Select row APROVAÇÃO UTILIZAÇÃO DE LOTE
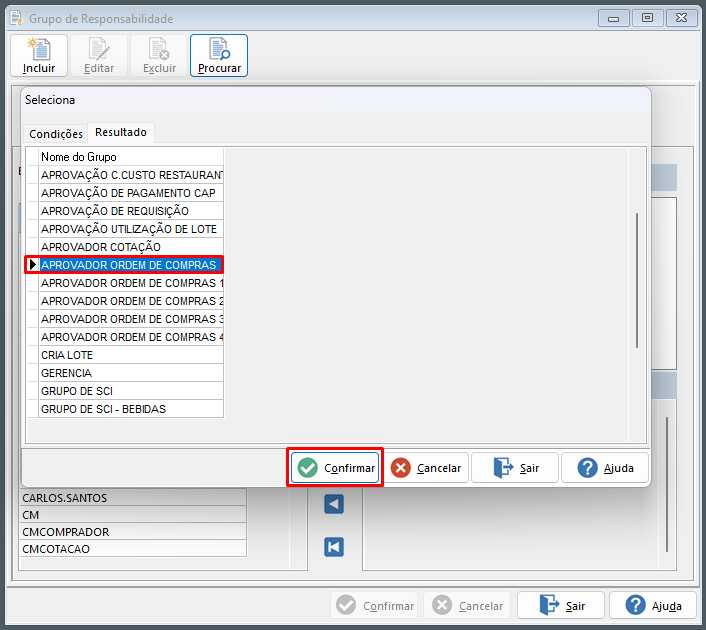 131,229
